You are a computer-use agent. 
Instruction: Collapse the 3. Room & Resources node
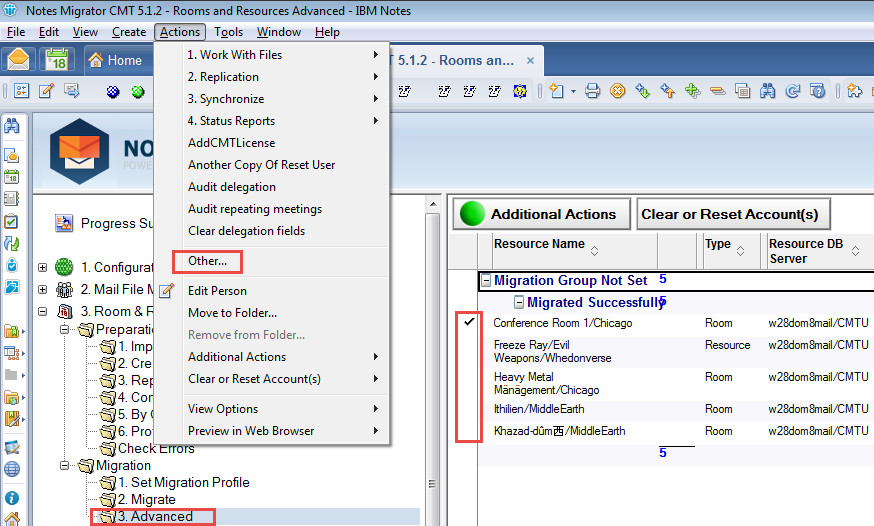42,311
